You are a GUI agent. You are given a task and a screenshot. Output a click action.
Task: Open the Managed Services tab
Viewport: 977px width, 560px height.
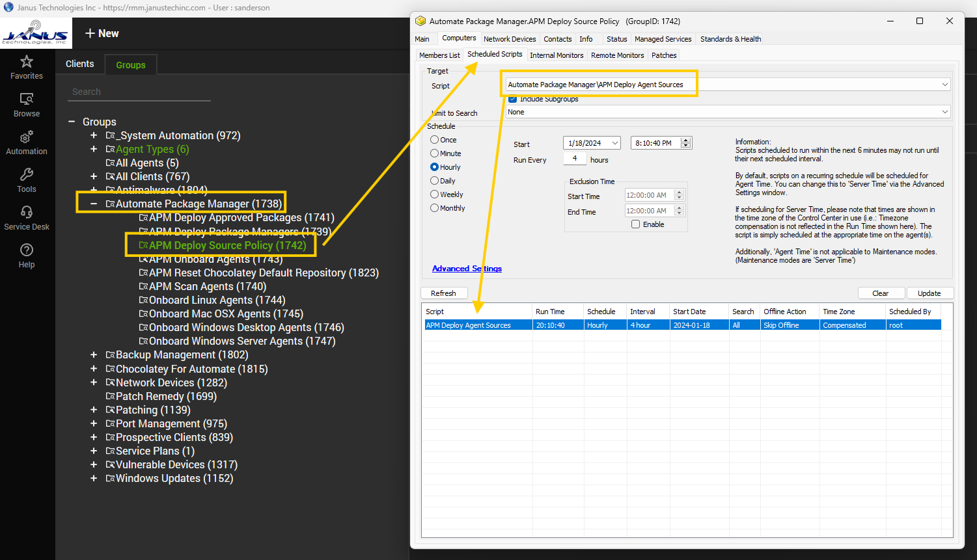663,39
